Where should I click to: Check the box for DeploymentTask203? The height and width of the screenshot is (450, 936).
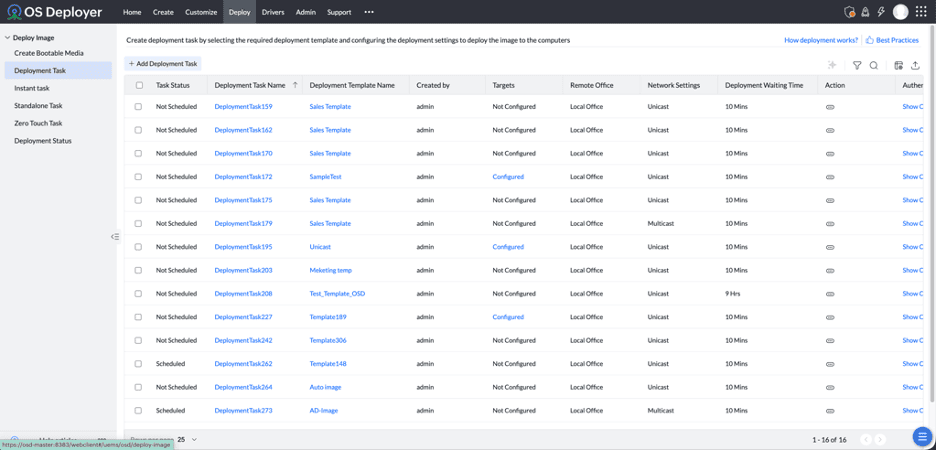(138, 270)
